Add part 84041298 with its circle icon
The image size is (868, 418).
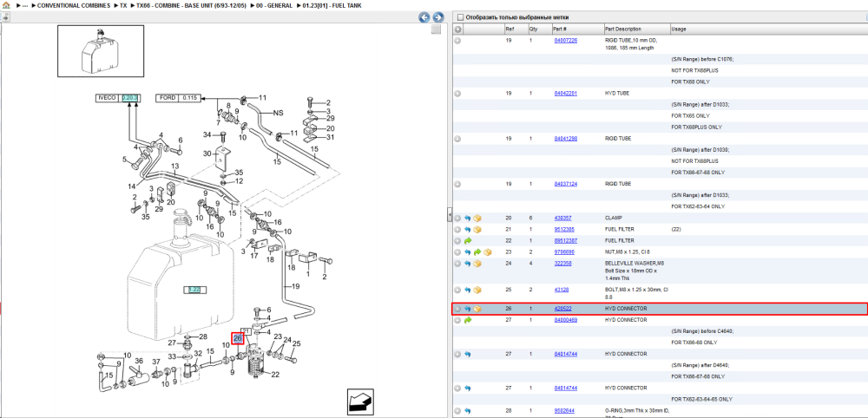tap(457, 139)
